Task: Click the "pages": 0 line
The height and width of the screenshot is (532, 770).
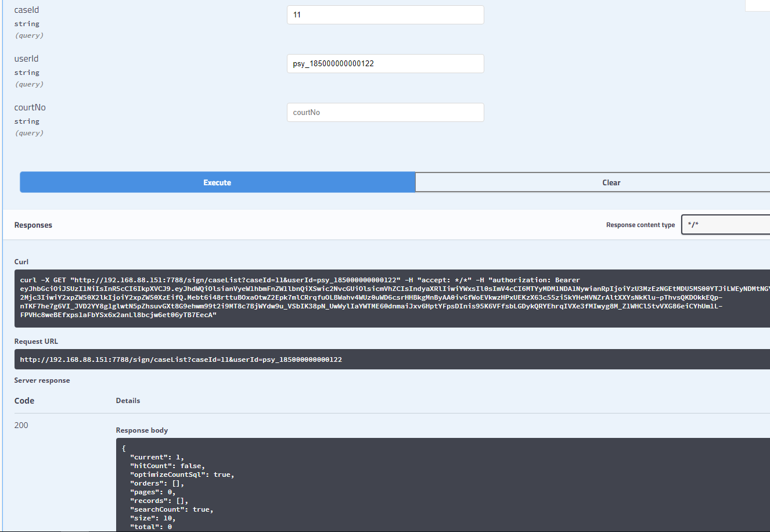Action: tap(153, 492)
